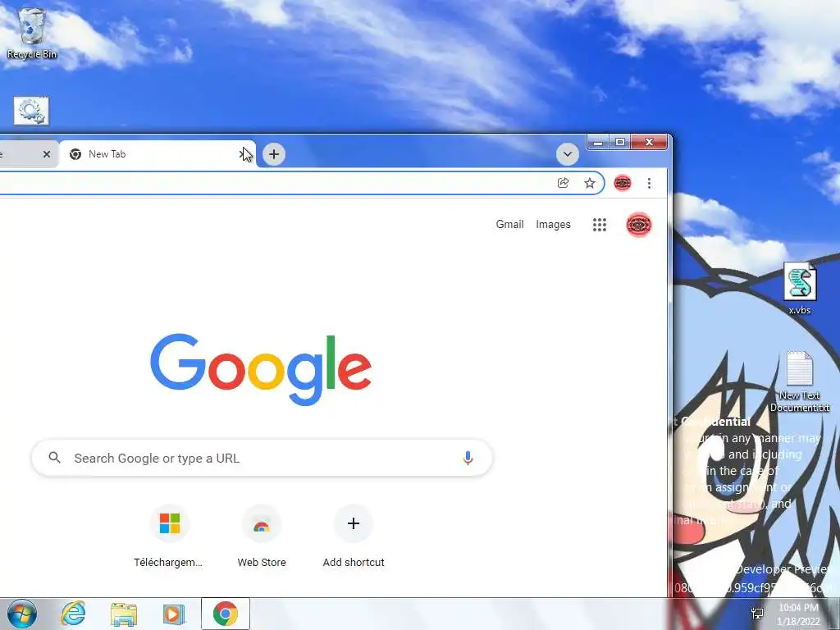Open Chrome three-dot menu
This screenshot has width=840, height=630.
649,183
